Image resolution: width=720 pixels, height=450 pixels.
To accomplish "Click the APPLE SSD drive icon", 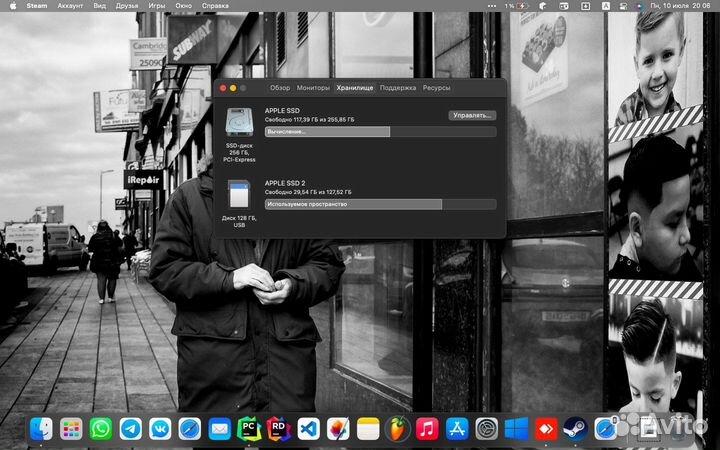I will tap(239, 122).
